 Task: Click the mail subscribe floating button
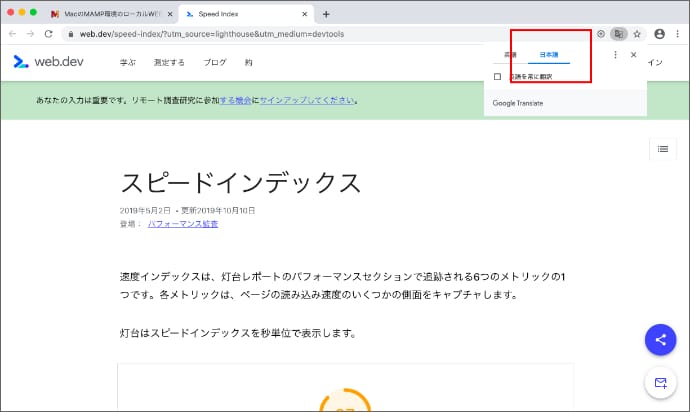660,383
